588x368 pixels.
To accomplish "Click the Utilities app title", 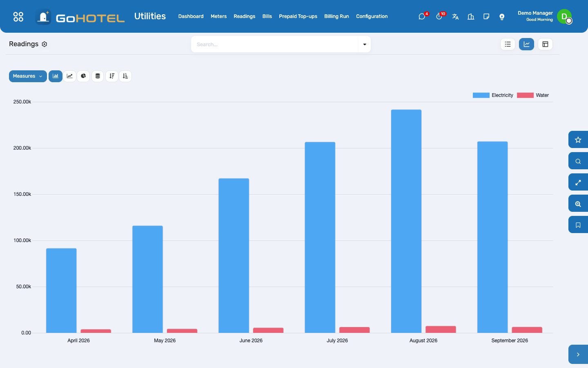I will 150,16.
